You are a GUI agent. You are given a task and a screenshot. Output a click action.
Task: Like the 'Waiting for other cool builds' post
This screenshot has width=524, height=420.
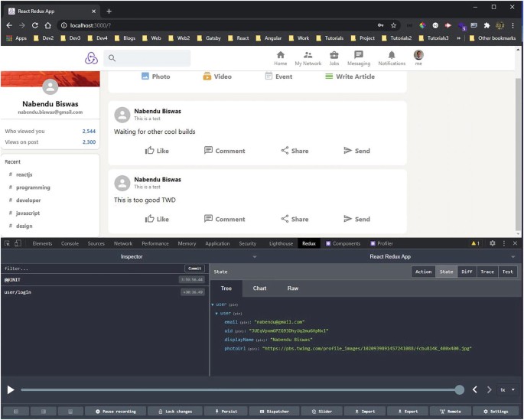[x=157, y=151]
